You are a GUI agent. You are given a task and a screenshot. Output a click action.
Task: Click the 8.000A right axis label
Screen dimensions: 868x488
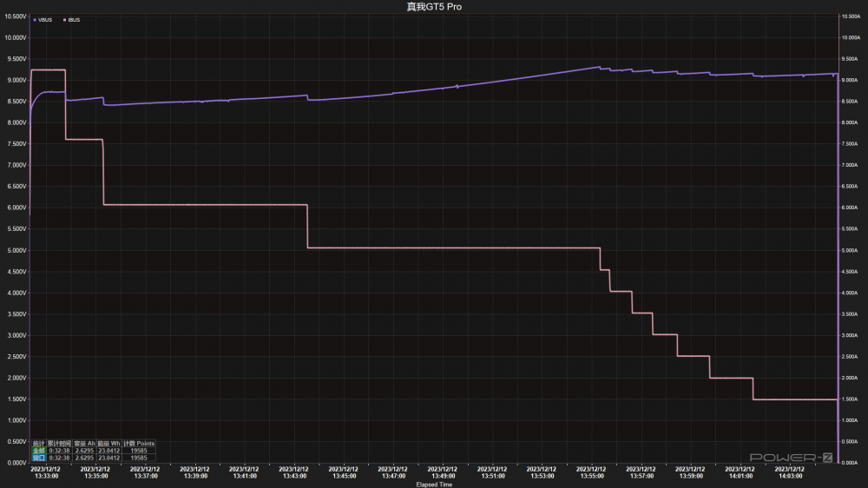pos(850,123)
